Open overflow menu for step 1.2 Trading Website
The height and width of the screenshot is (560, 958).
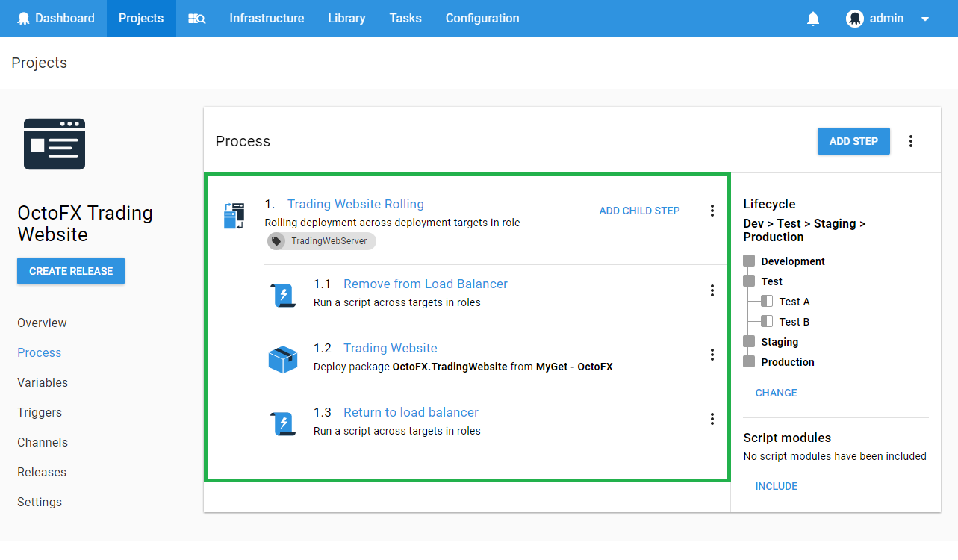(712, 355)
